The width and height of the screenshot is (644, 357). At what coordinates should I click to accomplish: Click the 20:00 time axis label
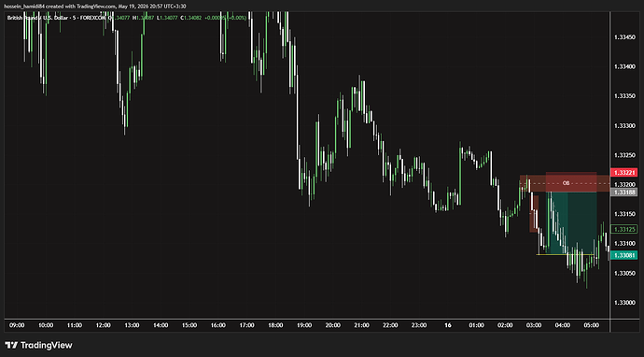coord(332,325)
